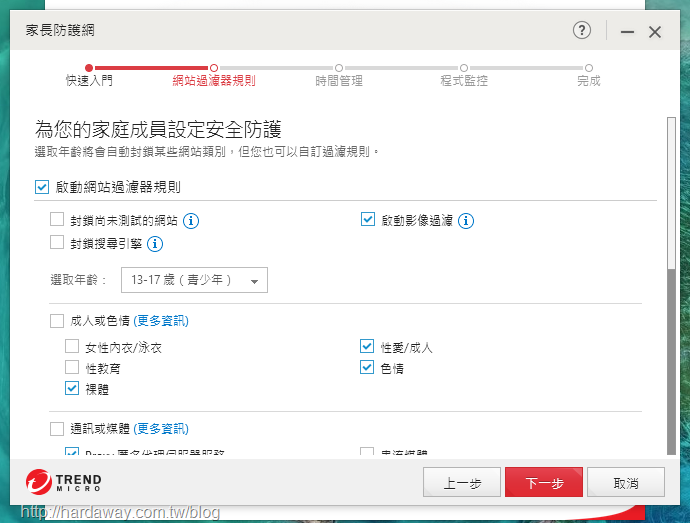This screenshot has width=690, height=523.
Task: Enable 封鎖搜尋引擎 checkbox
Action: point(57,242)
